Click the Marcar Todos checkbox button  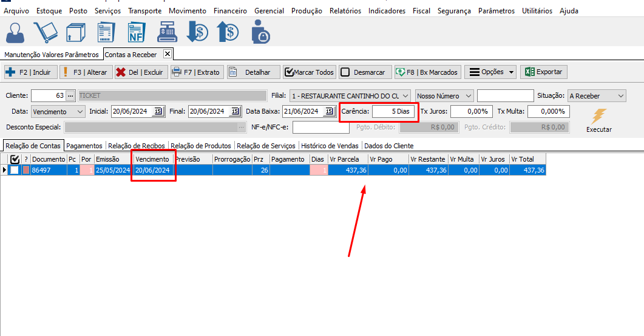pyautogui.click(x=309, y=72)
